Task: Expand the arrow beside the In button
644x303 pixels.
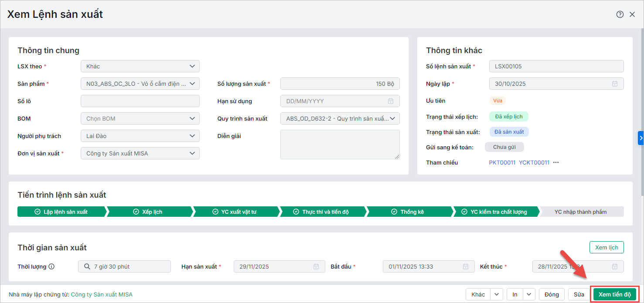Action: click(529, 295)
